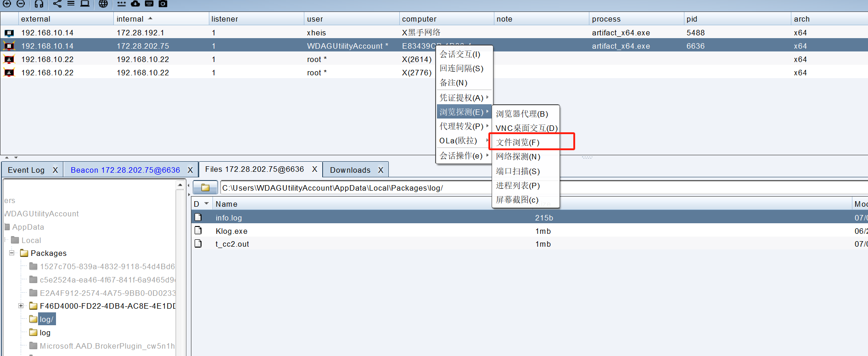868x356 pixels.
Task: Click the disconnect minus icon in toolbar
Action: pos(21,4)
